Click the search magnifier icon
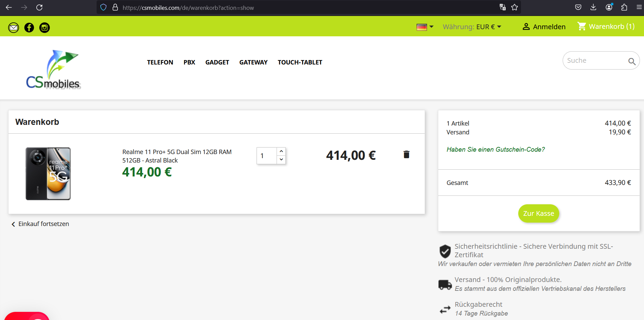 point(631,61)
